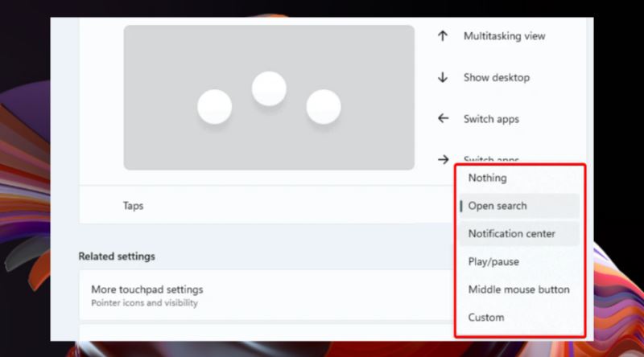This screenshot has width=644, height=357.
Task: Click Switch apps label beside left arrow
Action: tap(491, 119)
